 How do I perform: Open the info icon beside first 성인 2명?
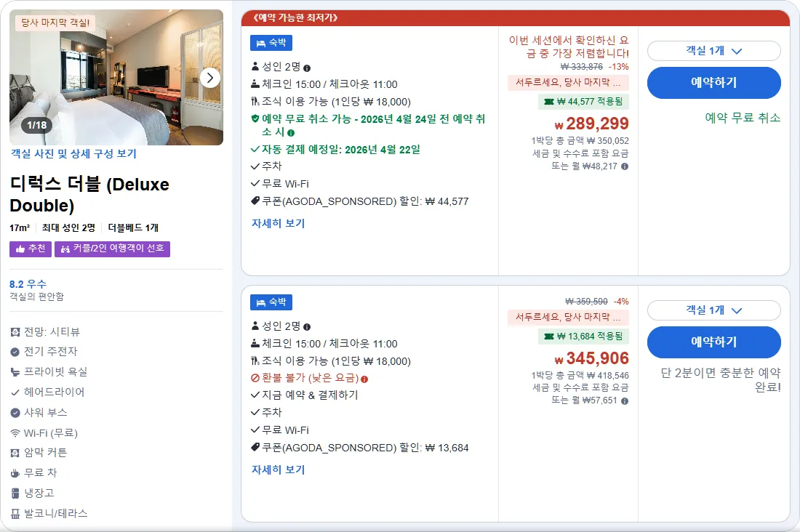pyautogui.click(x=307, y=68)
